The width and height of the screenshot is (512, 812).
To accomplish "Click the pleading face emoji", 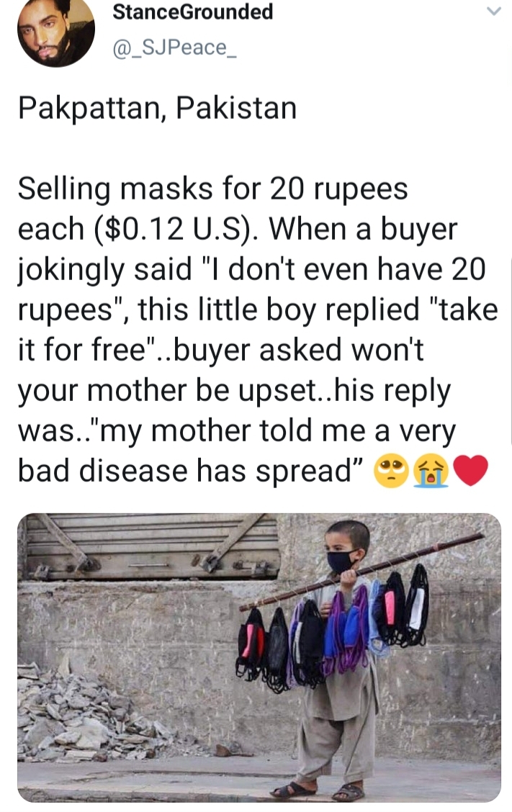I will (388, 472).
